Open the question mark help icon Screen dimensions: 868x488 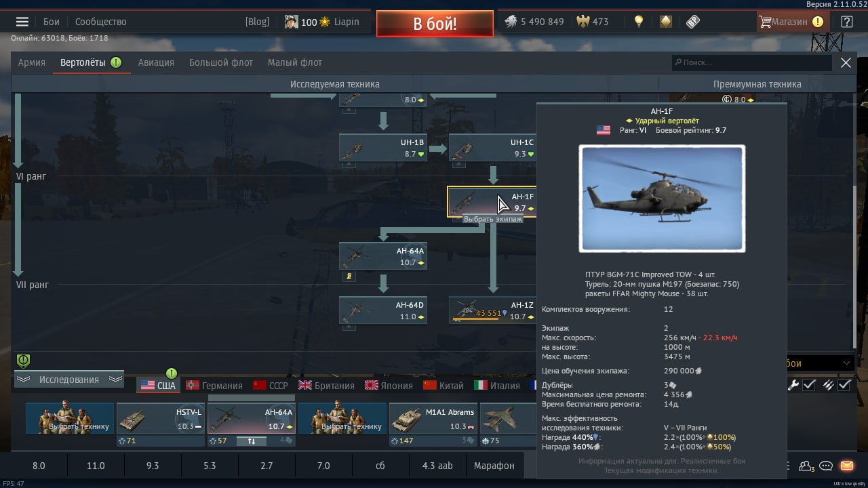tap(846, 22)
